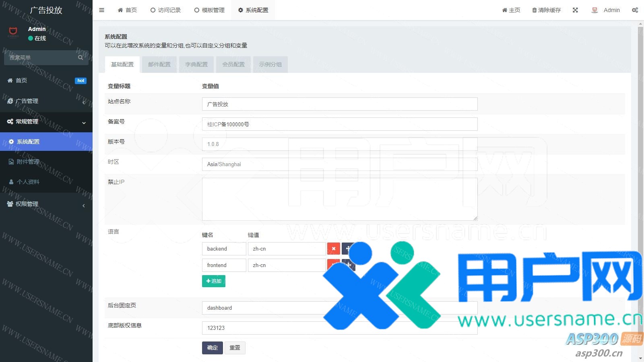Switch to the 模板管理 tab
Image resolution: width=644 pixels, height=362 pixels.
[x=209, y=10]
